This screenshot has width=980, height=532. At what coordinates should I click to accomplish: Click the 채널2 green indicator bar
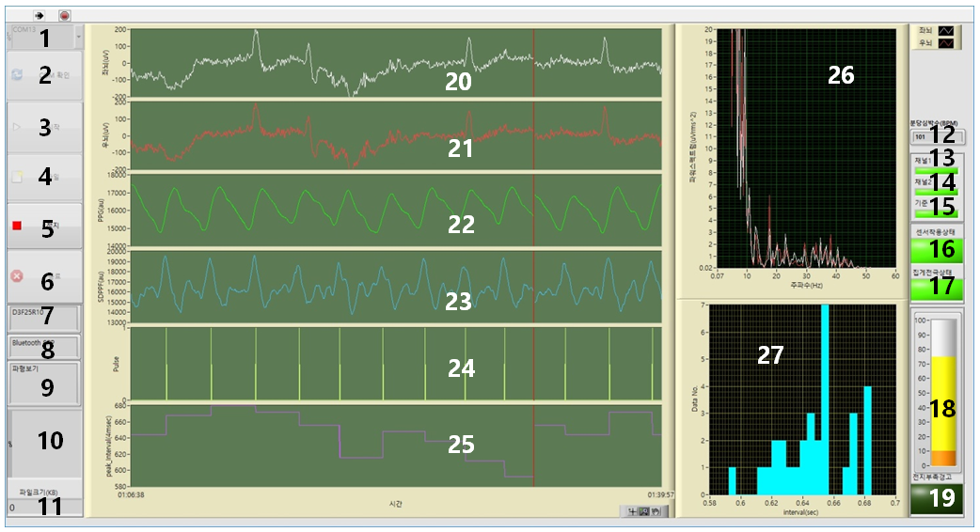(x=936, y=191)
